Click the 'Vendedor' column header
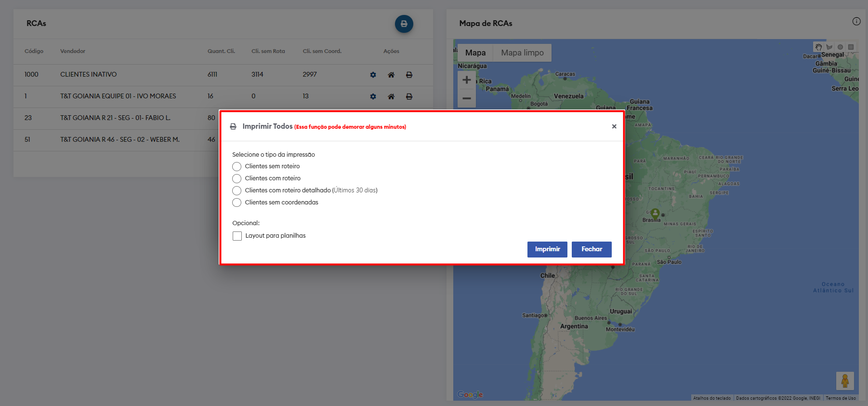The width and height of the screenshot is (868, 406). pos(73,51)
